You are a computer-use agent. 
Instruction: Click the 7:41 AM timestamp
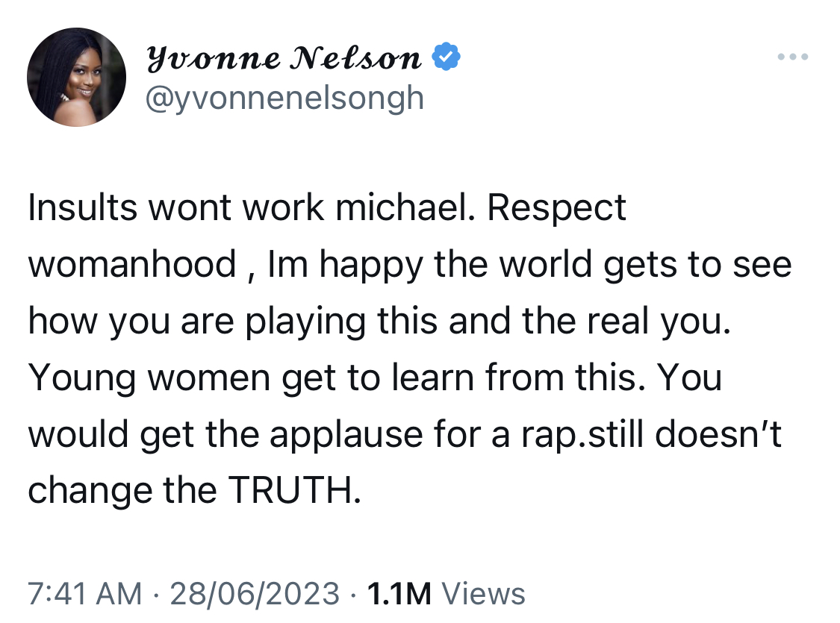[84, 594]
